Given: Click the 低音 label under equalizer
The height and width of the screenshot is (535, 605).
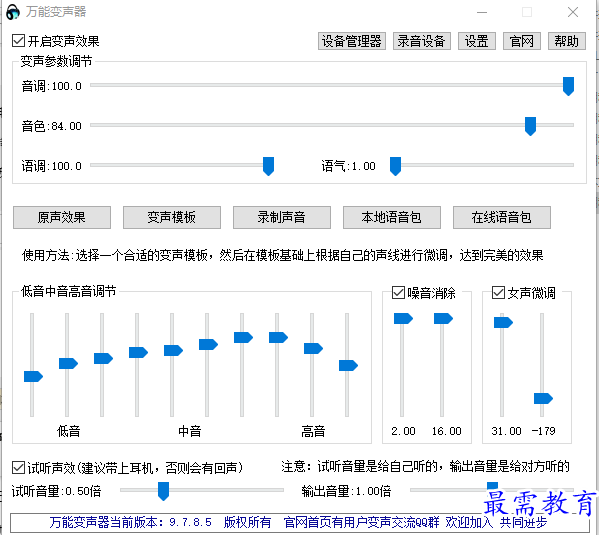Looking at the screenshot, I should tap(69, 431).
